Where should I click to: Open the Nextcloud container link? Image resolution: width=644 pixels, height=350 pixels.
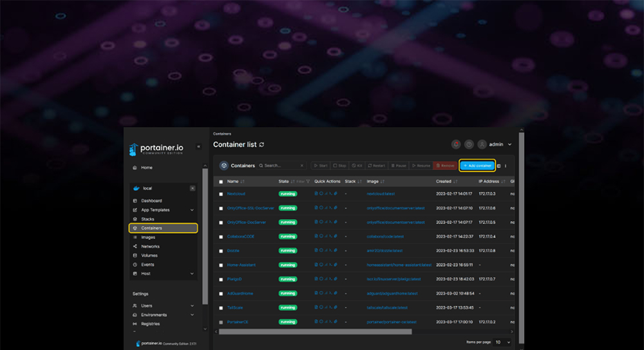(x=236, y=194)
